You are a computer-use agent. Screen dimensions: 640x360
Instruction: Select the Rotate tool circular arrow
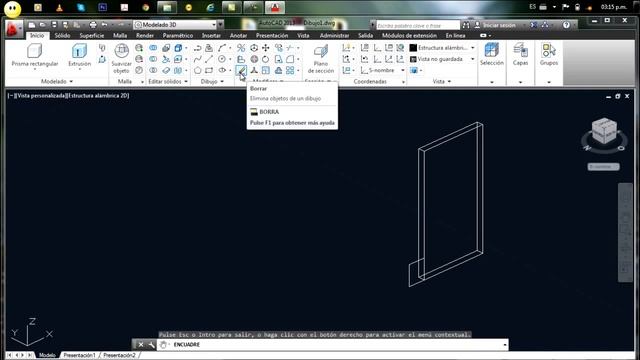tap(266, 59)
